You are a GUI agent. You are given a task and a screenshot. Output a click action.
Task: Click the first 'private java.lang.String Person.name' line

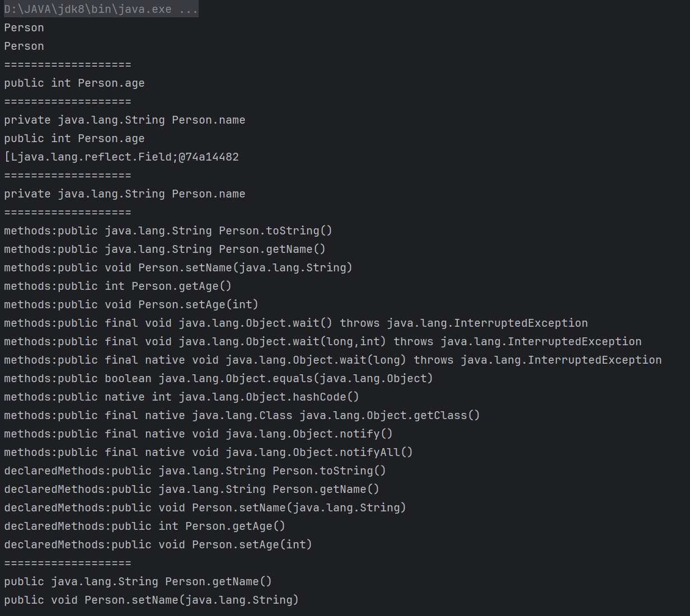[x=125, y=120]
